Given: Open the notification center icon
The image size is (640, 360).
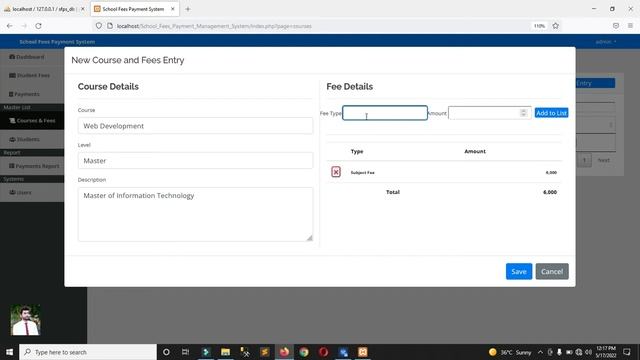Looking at the screenshot, I should pos(627,352).
